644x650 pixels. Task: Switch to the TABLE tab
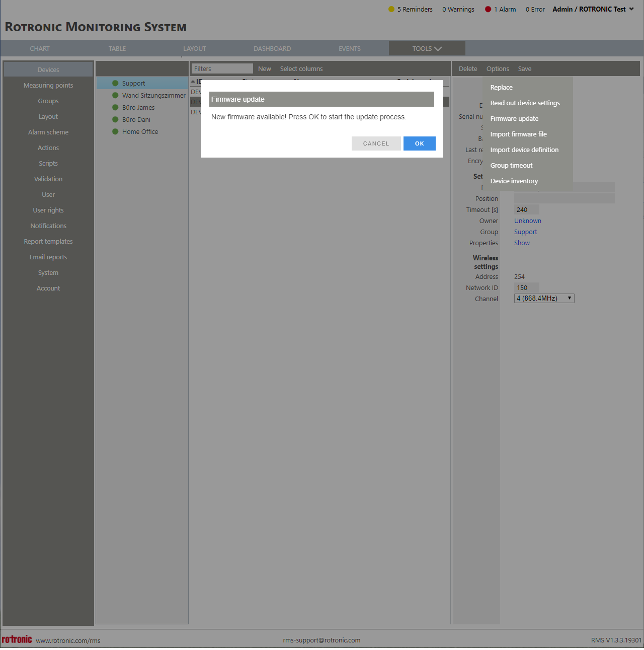[117, 49]
